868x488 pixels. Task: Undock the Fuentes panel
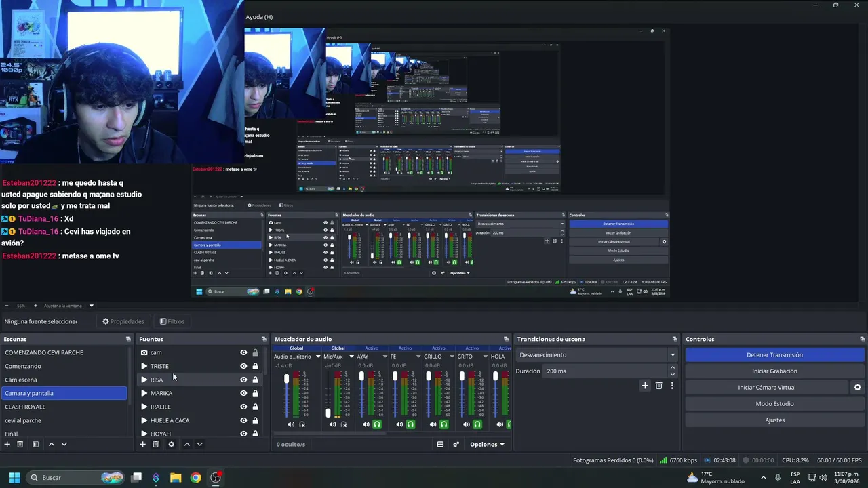point(264,339)
